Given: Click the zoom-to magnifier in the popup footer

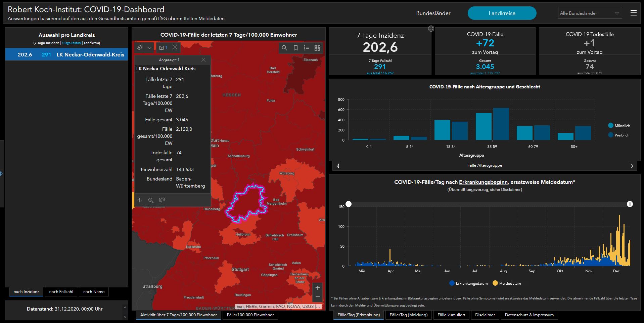Looking at the screenshot, I should point(151,200).
